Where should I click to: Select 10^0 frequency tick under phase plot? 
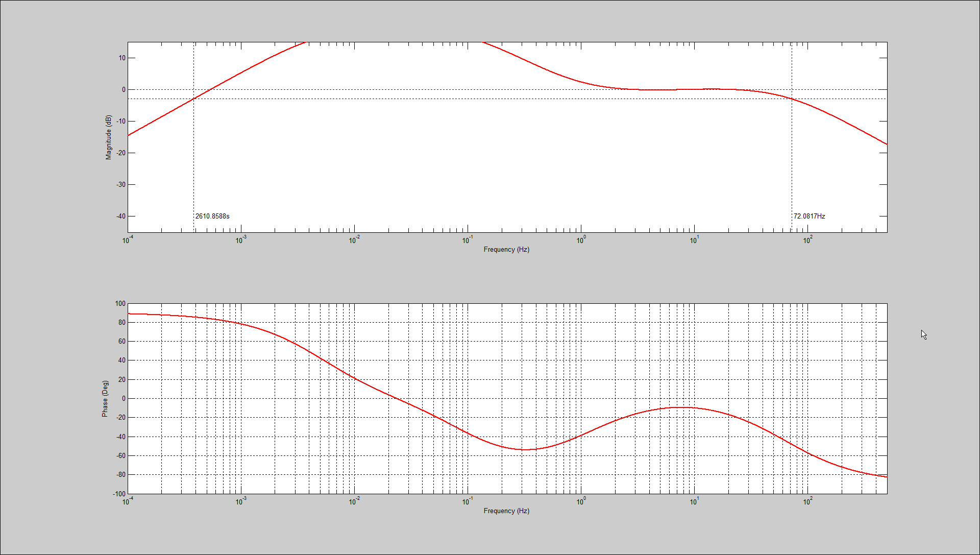click(581, 501)
